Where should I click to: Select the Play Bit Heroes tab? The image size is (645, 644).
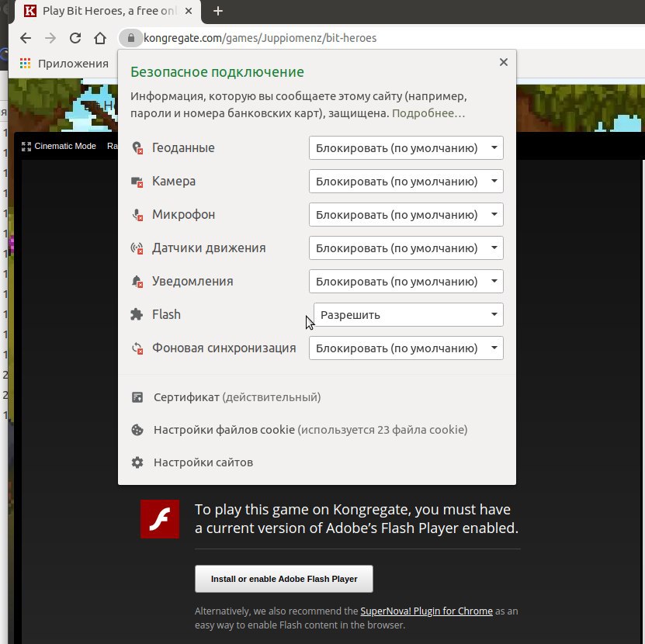pos(108,12)
